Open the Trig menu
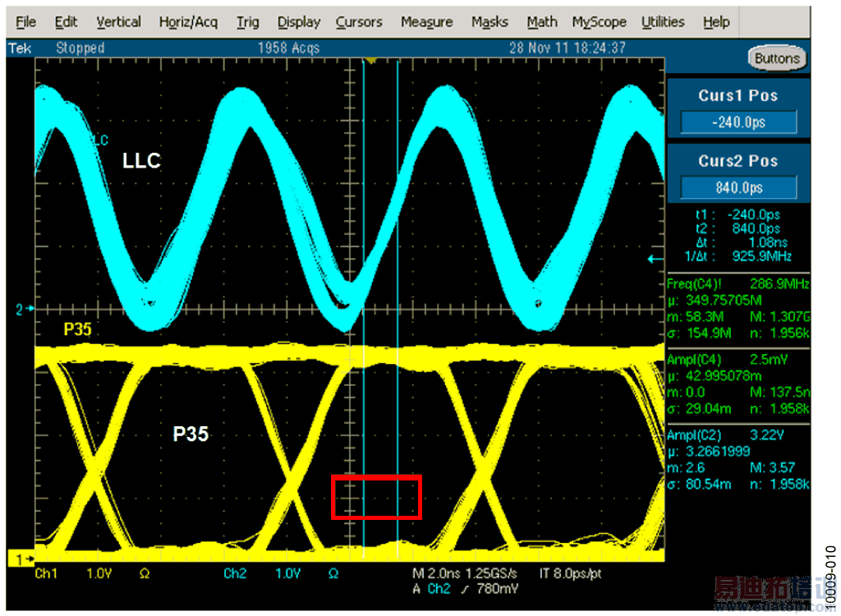 [x=248, y=22]
